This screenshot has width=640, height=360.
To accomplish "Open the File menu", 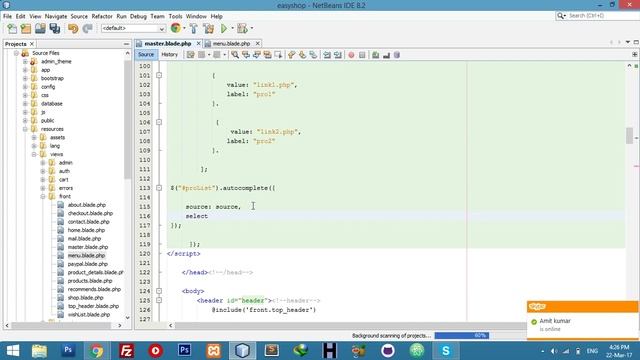I will [7, 16].
